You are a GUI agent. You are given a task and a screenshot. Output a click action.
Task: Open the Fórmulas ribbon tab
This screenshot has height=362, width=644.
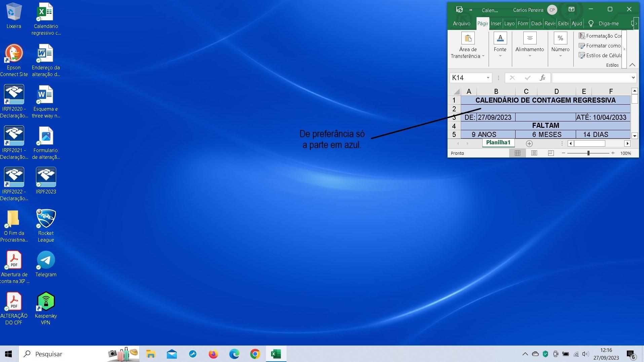point(523,24)
